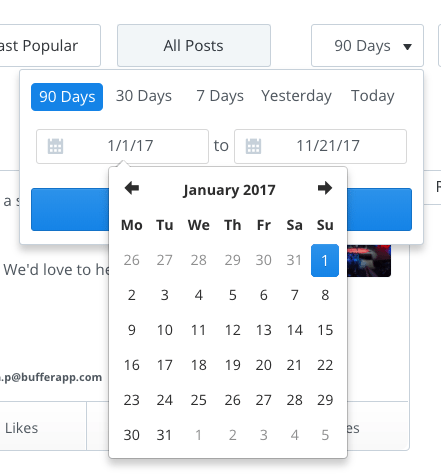This screenshot has height=476, width=441.
Task: Click calendar icon in start date field
Action: 55,146
